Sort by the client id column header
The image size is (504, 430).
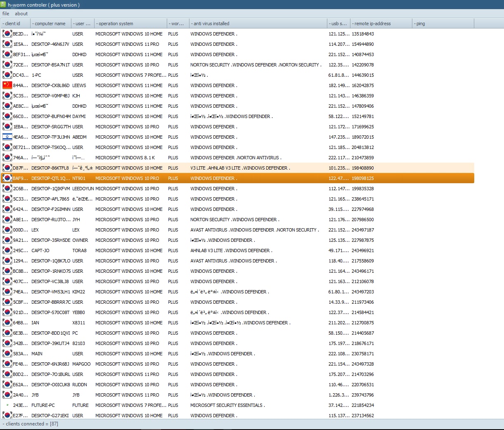coord(15,24)
